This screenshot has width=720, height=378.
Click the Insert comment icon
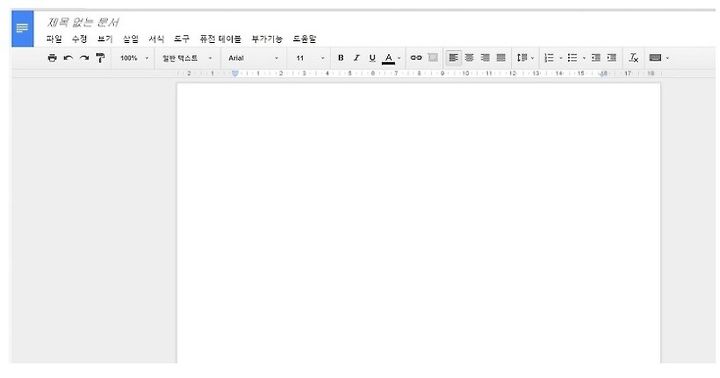(x=433, y=57)
